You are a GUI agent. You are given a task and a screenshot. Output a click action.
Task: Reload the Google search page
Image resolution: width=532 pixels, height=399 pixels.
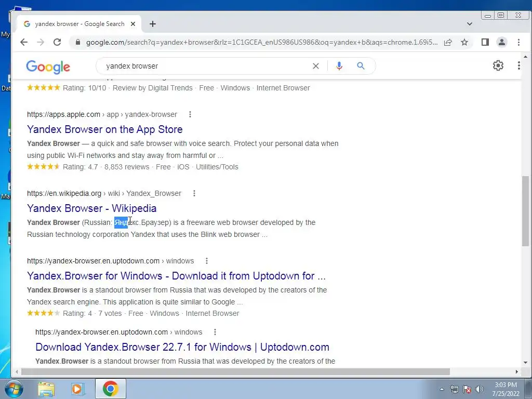click(57, 42)
